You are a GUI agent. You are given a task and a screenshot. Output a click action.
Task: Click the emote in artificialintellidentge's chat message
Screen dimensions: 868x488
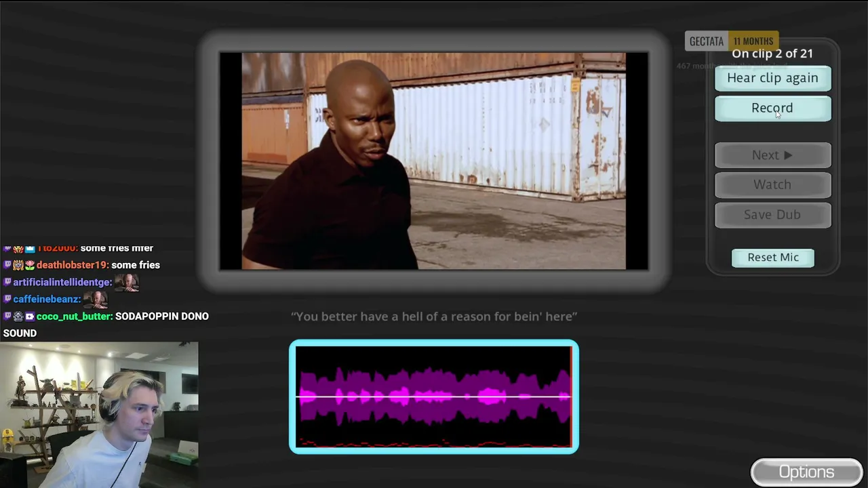(127, 282)
